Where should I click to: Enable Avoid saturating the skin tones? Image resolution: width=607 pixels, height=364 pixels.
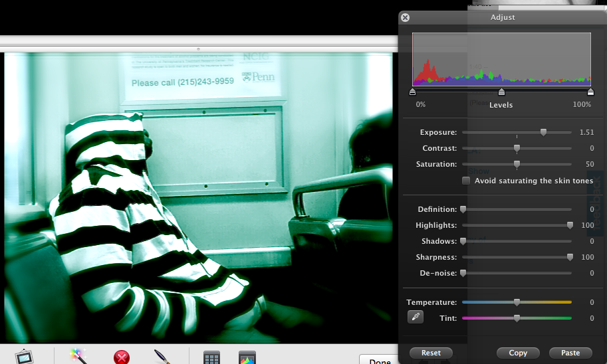[466, 181]
